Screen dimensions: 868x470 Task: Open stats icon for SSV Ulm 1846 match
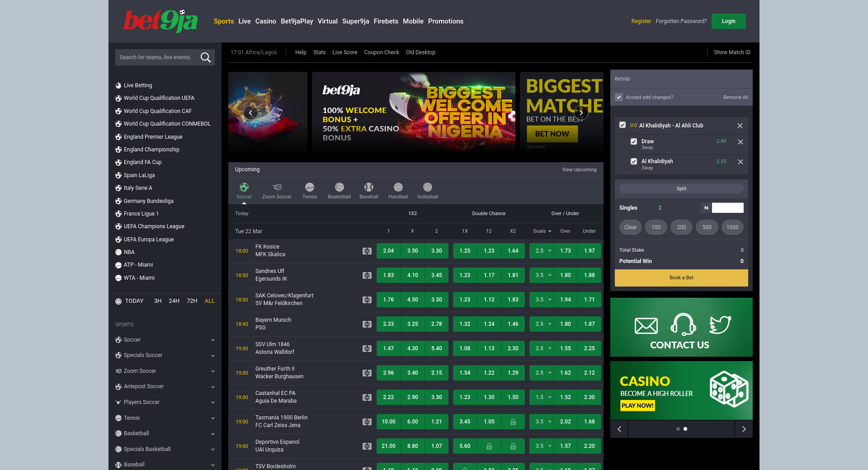367,348
